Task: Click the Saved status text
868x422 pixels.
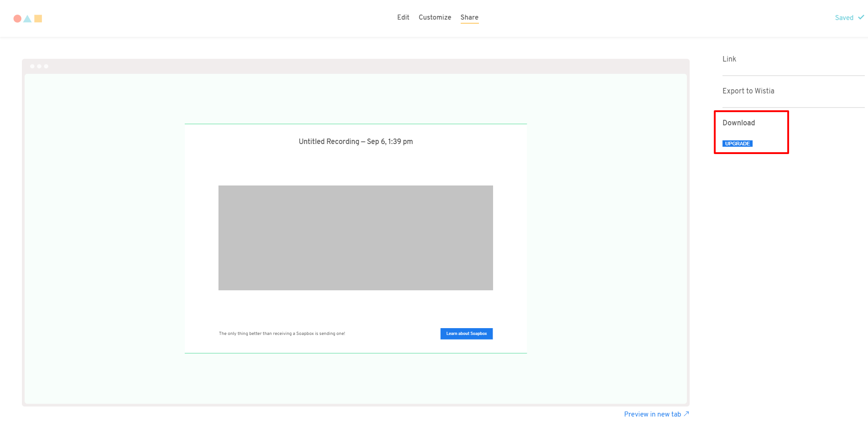Action: click(844, 18)
